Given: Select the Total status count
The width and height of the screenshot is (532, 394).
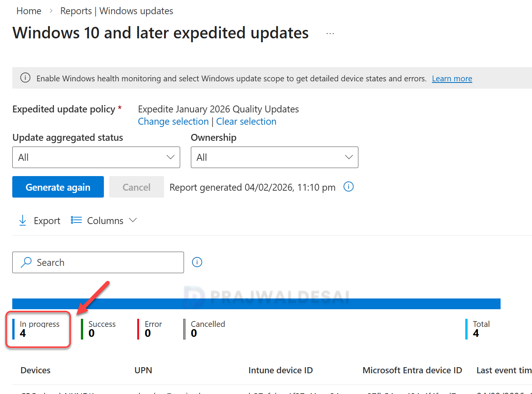Looking at the screenshot, I should tap(478, 329).
